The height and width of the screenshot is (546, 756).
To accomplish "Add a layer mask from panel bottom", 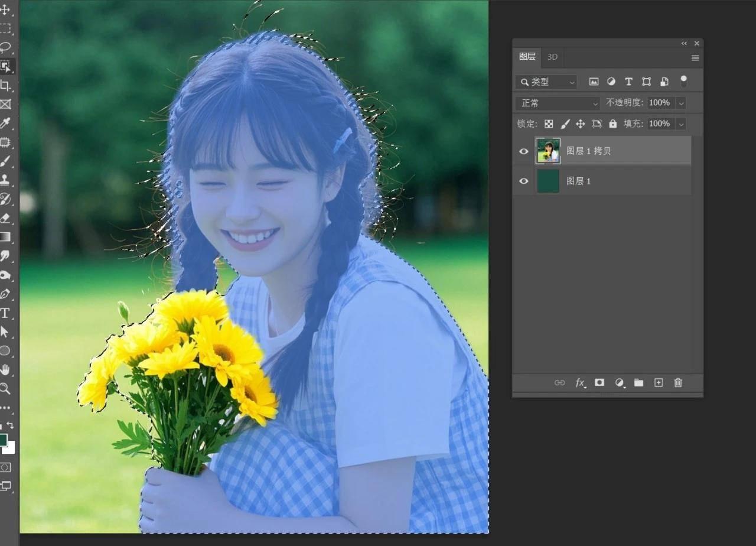I will pyautogui.click(x=599, y=382).
